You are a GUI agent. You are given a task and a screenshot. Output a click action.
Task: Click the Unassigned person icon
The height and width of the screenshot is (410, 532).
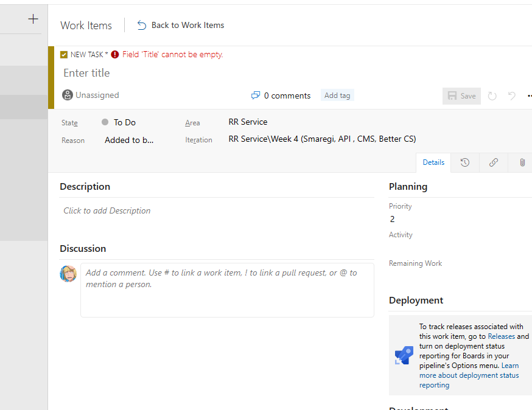[x=66, y=95]
